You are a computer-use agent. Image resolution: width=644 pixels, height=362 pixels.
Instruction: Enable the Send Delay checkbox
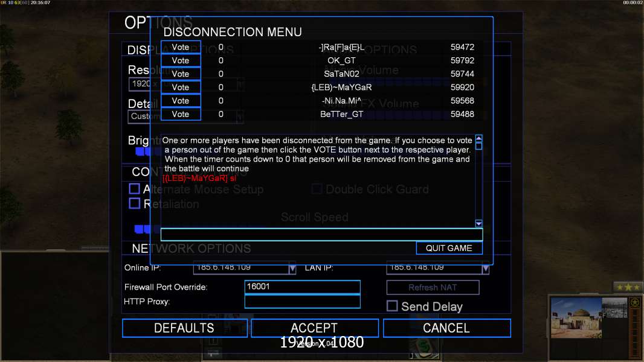click(392, 306)
